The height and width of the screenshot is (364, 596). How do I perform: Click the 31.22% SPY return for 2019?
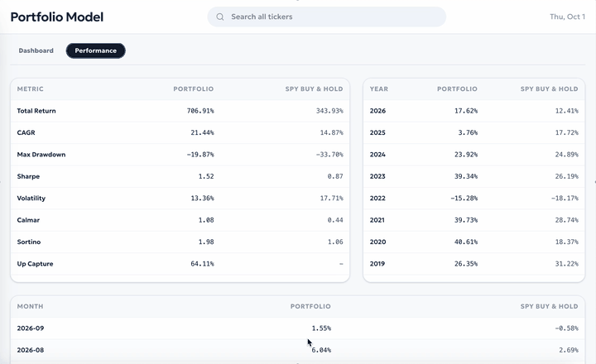(x=567, y=264)
